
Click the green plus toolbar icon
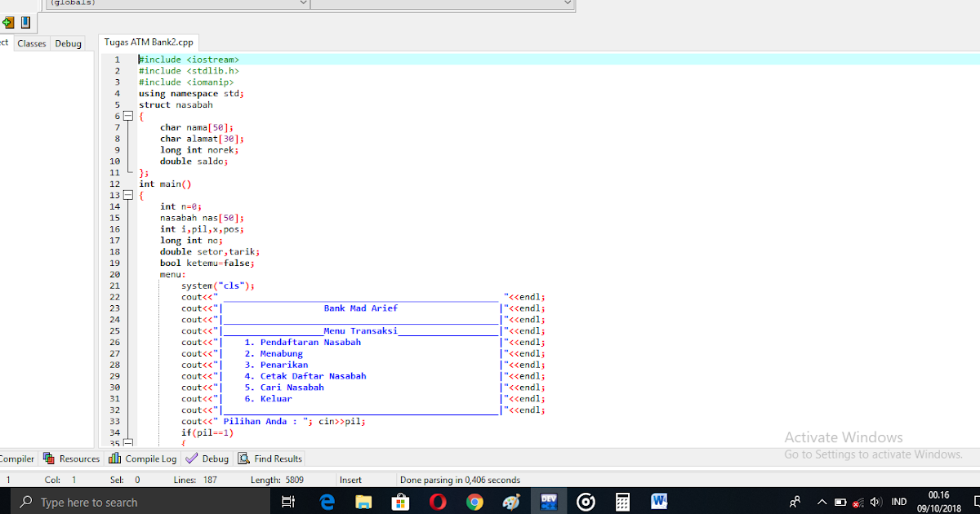click(8, 24)
